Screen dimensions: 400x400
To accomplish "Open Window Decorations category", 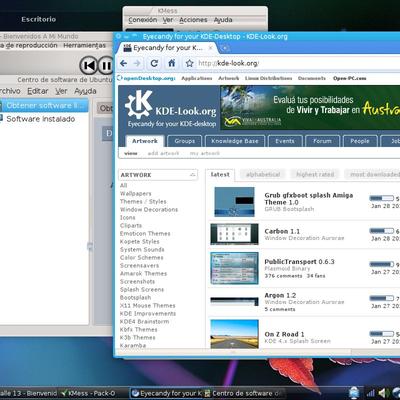I will click(x=149, y=210).
